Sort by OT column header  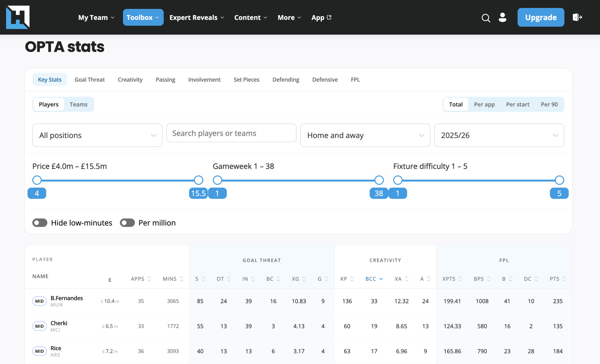pyautogui.click(x=223, y=279)
